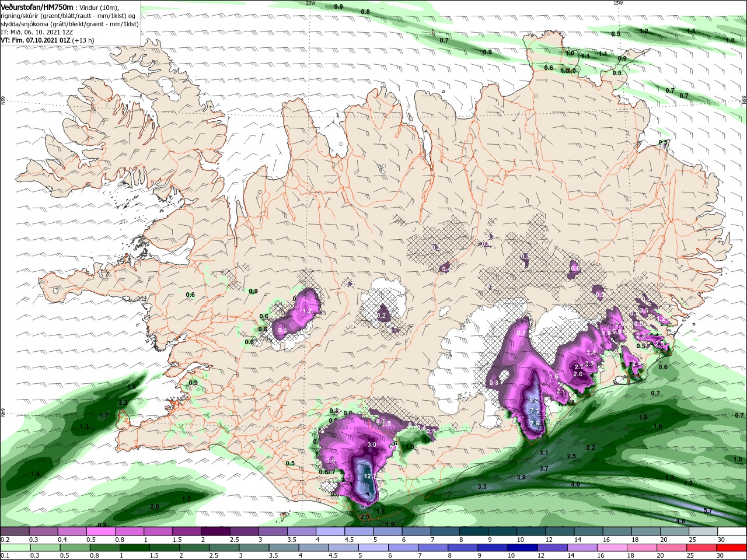Viewport: 747px width, 560px height.
Task: Click the 'slydda/snjókoma' snow legend description line
Action: point(69,24)
